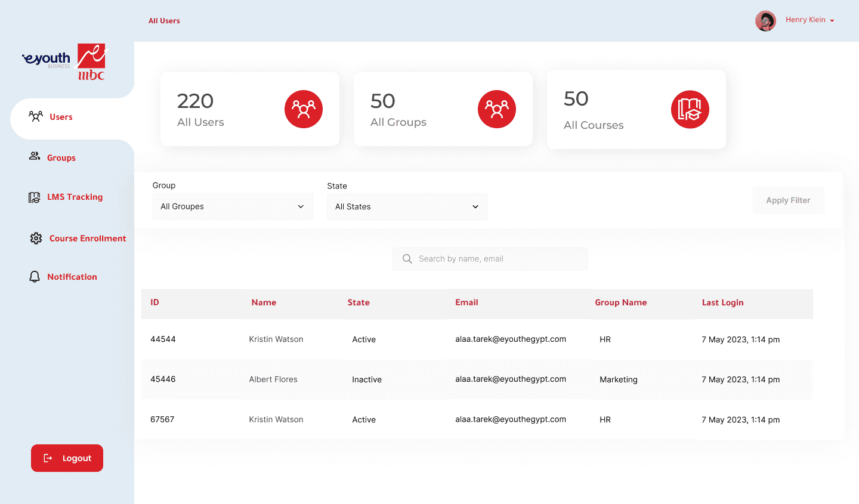This screenshot has width=859, height=504.
Task: Go to the LMS Tracking menu item
Action: tap(75, 197)
